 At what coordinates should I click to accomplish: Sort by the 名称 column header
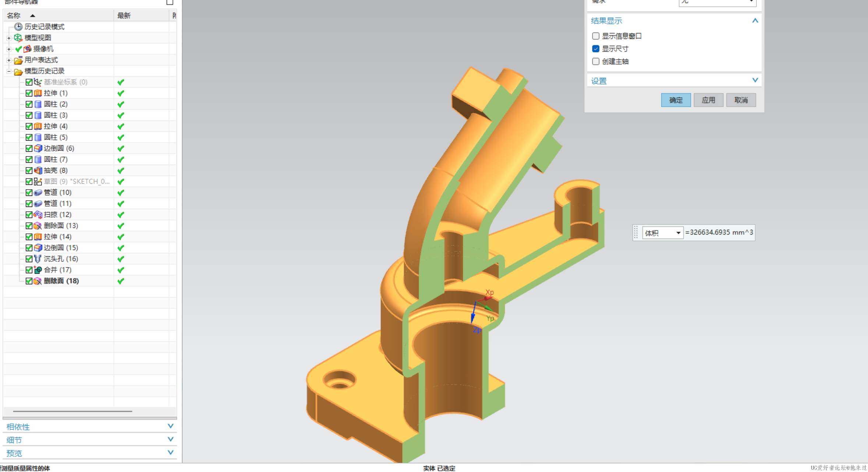coord(59,15)
